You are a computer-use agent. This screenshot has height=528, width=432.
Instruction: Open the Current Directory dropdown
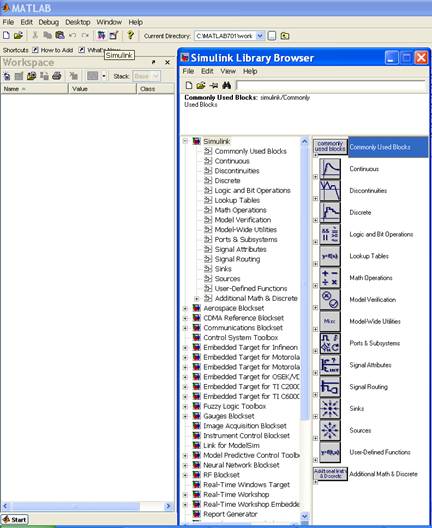(260, 36)
